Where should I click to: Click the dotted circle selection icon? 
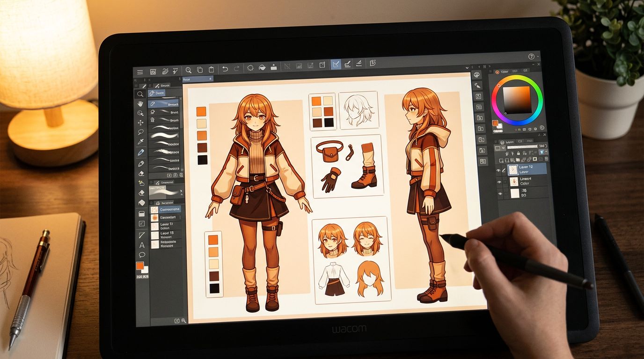pyautogui.click(x=250, y=68)
